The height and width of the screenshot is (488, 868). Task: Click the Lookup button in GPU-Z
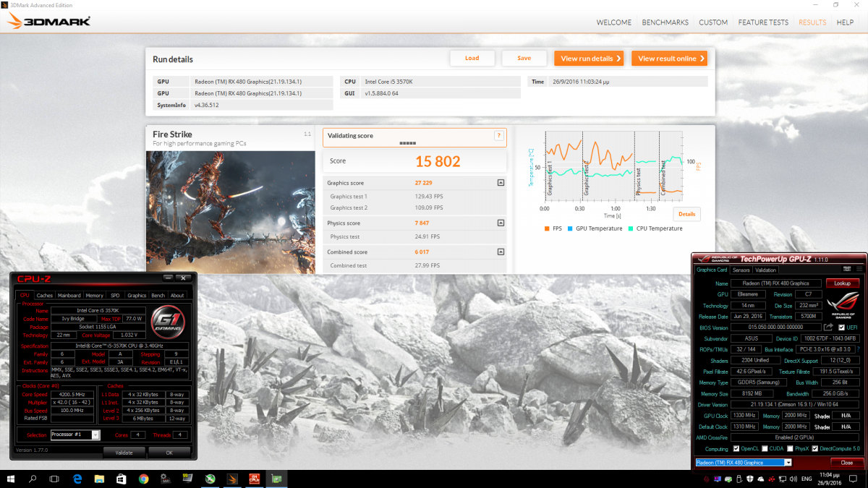pyautogui.click(x=843, y=283)
